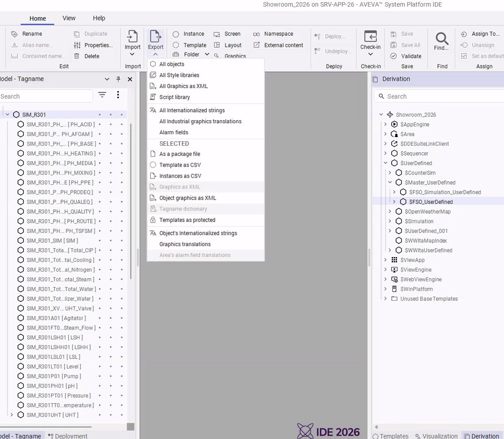Image resolution: width=504 pixels, height=439 pixels.
Task: Expand the $ViewEngine node
Action: (386, 269)
